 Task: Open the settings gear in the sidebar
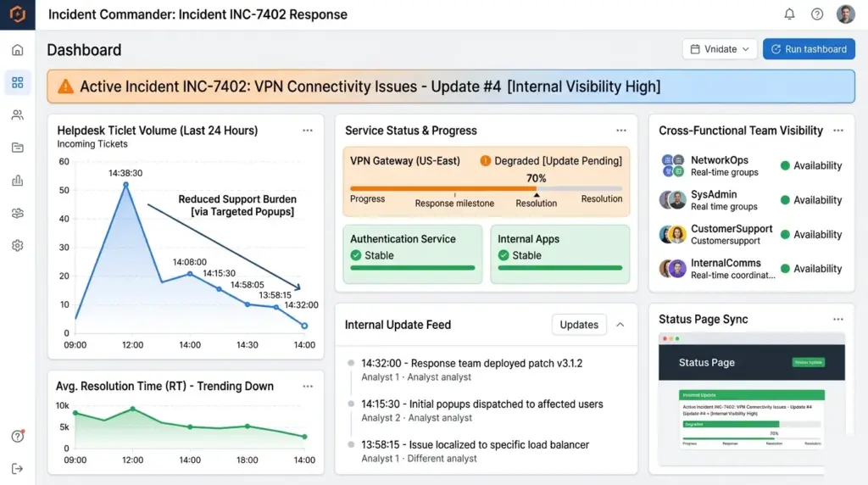(x=17, y=246)
